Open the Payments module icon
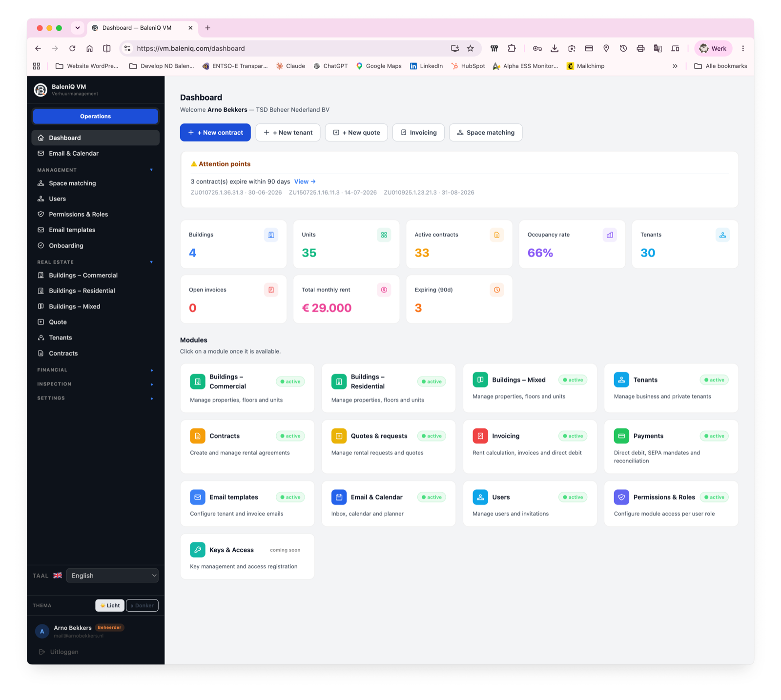 tap(621, 436)
